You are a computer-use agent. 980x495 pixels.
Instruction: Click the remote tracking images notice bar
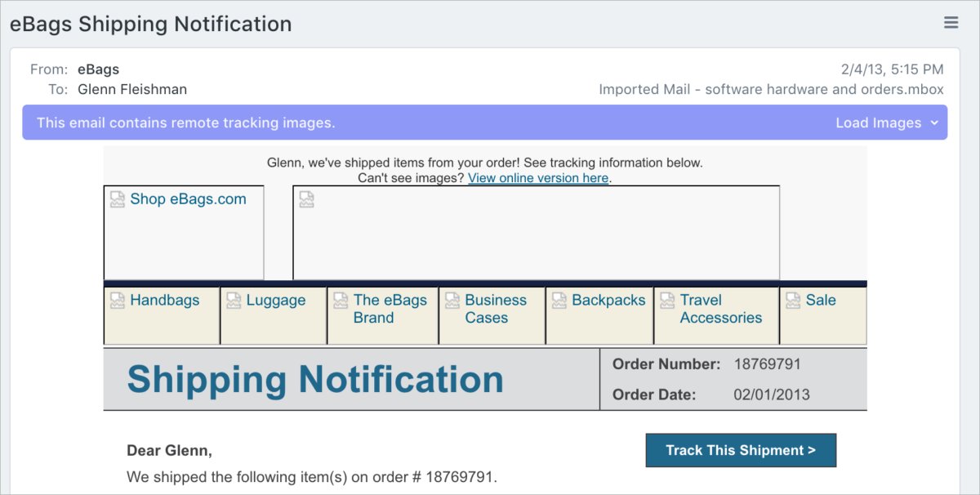pos(484,123)
